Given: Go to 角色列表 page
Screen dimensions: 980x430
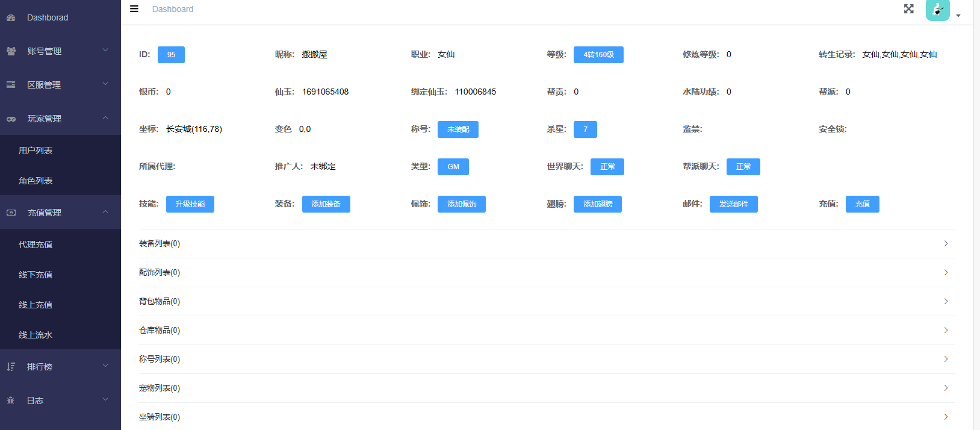Looking at the screenshot, I should coord(36,181).
